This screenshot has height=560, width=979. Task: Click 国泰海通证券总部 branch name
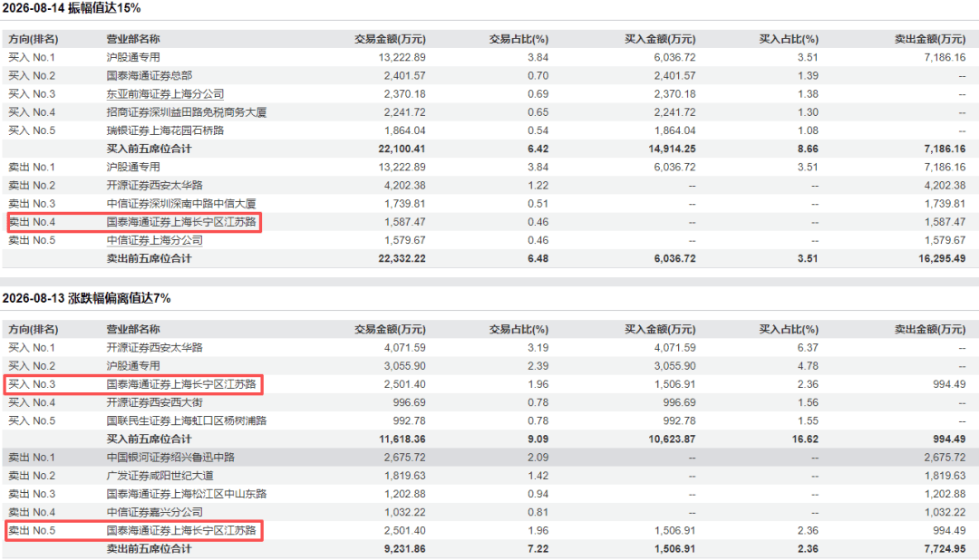[150, 75]
